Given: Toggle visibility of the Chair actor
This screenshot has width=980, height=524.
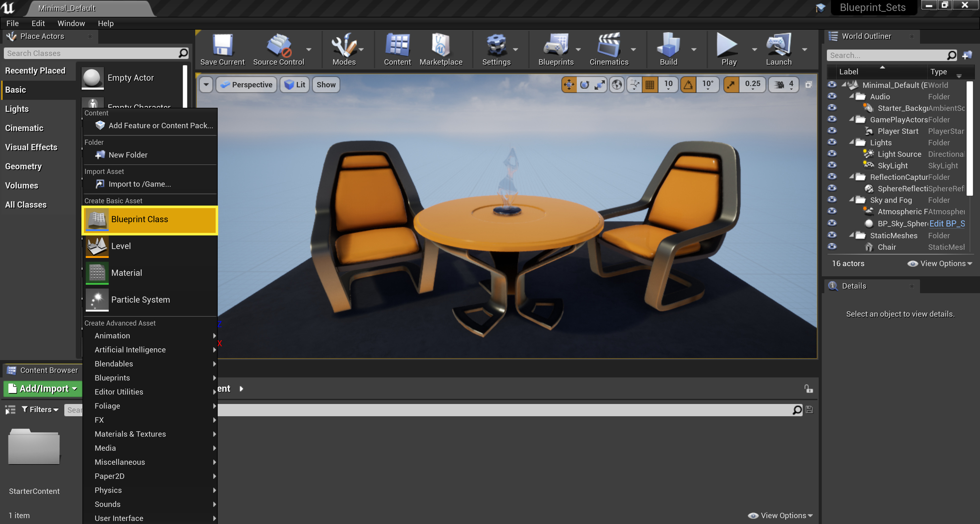Looking at the screenshot, I should click(832, 247).
